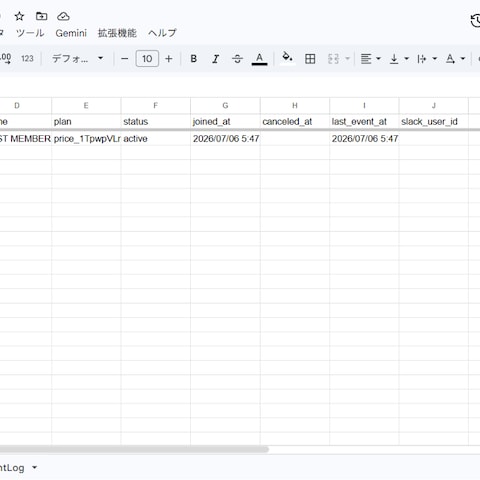Toggle bold formatting
The width and height of the screenshot is (480, 480).
coord(193,59)
